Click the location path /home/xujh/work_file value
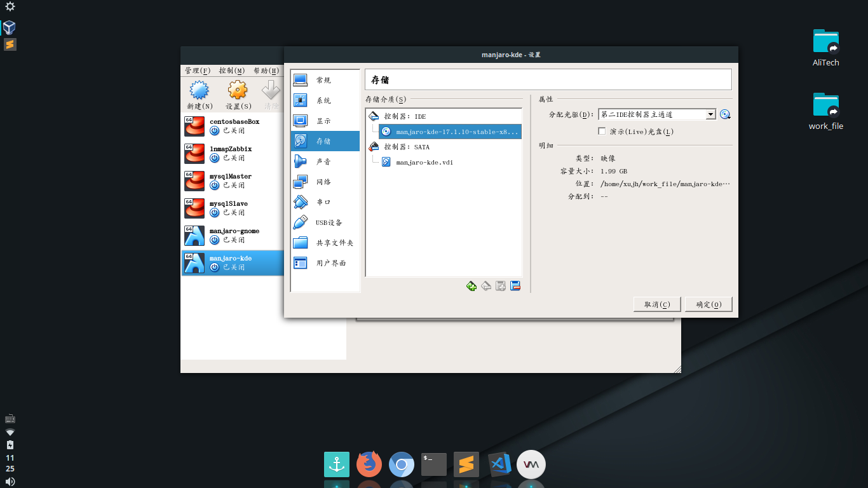Screen dimensions: 868x488 click(x=665, y=184)
